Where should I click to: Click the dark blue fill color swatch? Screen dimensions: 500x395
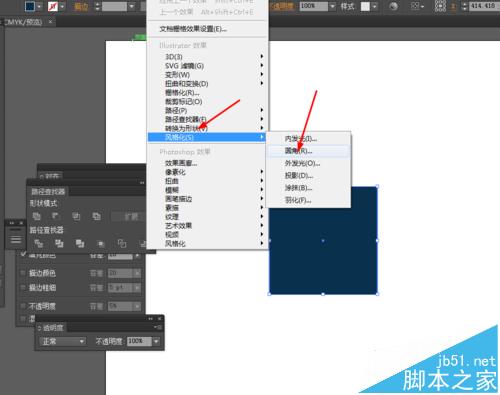tap(30, 6)
